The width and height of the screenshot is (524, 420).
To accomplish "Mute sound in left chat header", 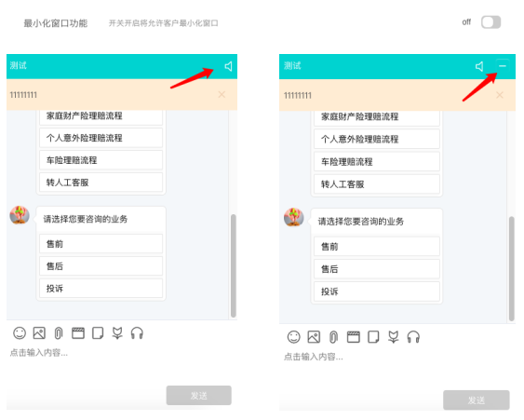I will [228, 66].
